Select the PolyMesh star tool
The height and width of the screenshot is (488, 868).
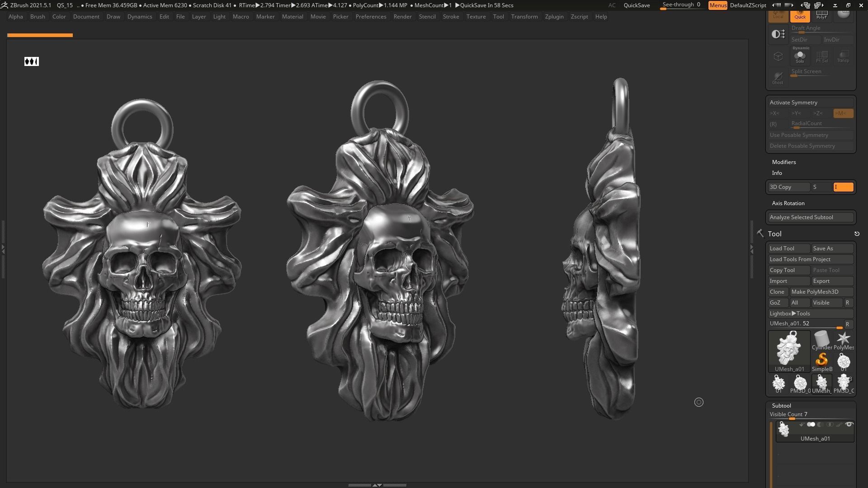point(843,340)
